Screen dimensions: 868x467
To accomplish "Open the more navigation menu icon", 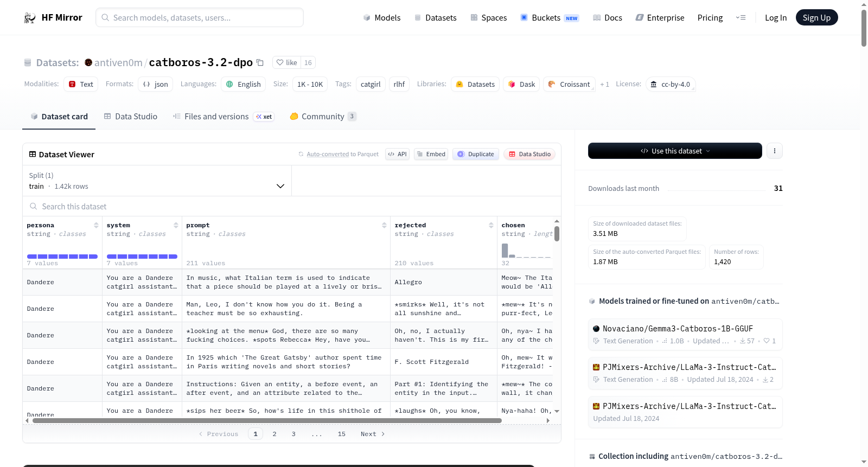I will click(741, 18).
